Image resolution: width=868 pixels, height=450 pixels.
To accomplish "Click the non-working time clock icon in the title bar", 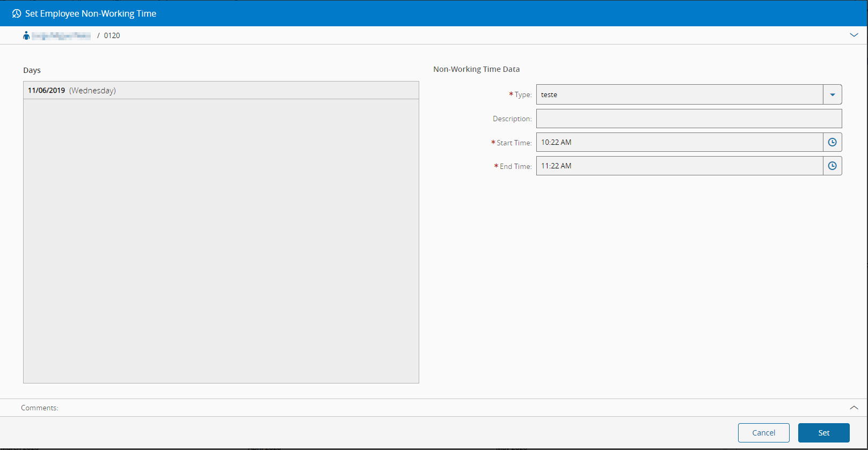I will 17,13.
